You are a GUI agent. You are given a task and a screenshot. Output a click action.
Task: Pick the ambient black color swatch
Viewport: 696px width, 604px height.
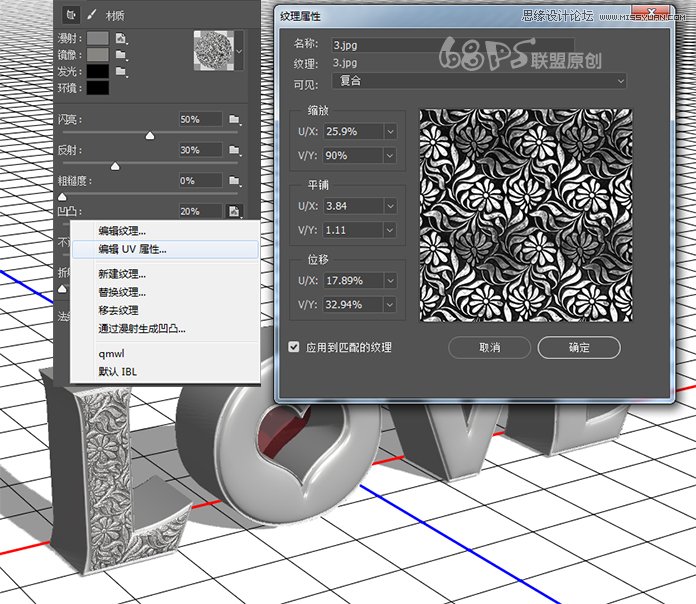click(98, 87)
